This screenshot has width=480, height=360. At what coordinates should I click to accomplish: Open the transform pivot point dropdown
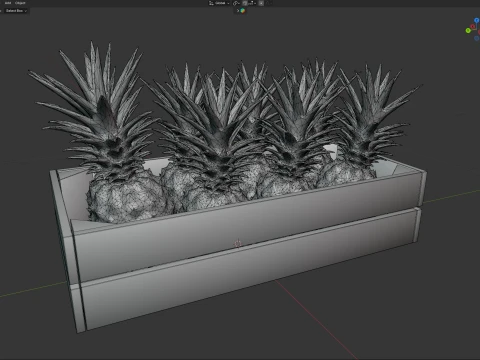[x=236, y=3]
